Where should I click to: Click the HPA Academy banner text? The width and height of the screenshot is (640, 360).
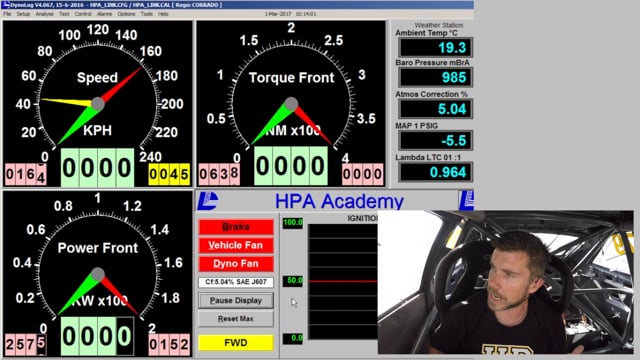pyautogui.click(x=339, y=201)
